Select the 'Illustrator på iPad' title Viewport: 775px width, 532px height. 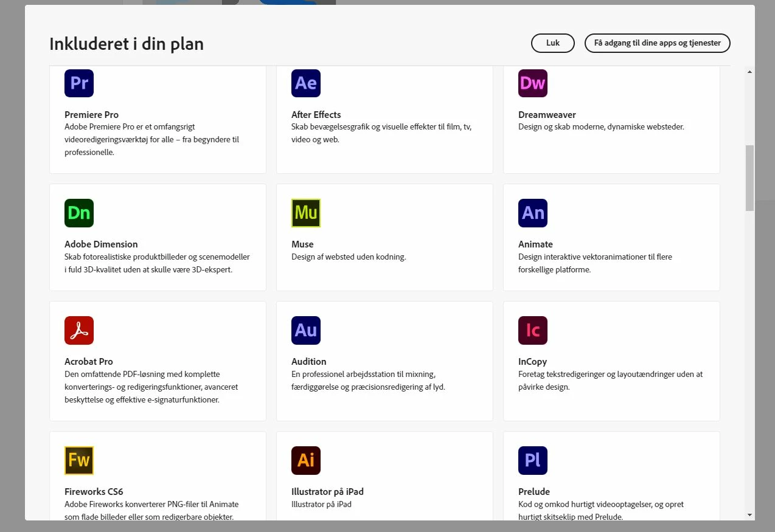coord(327,491)
